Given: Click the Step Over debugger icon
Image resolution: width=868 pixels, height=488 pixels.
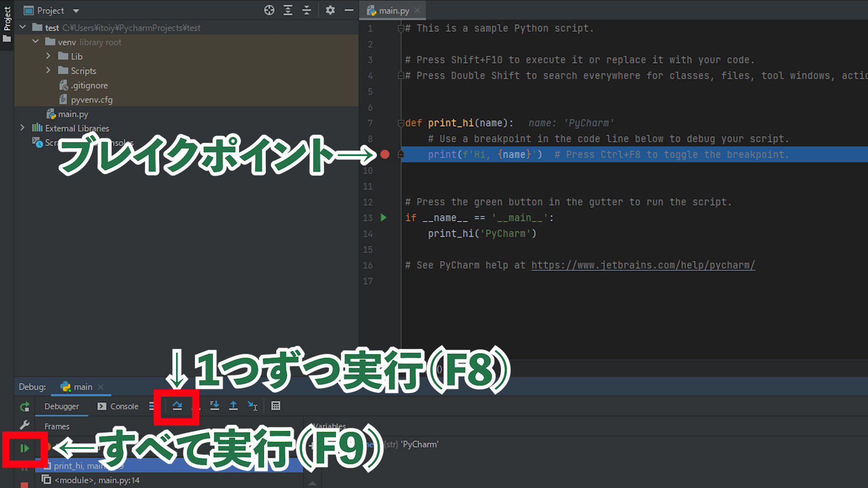Looking at the screenshot, I should click(177, 406).
